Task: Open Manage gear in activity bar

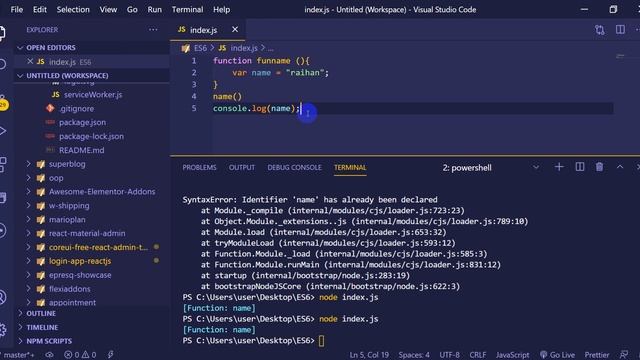Action: point(2,329)
